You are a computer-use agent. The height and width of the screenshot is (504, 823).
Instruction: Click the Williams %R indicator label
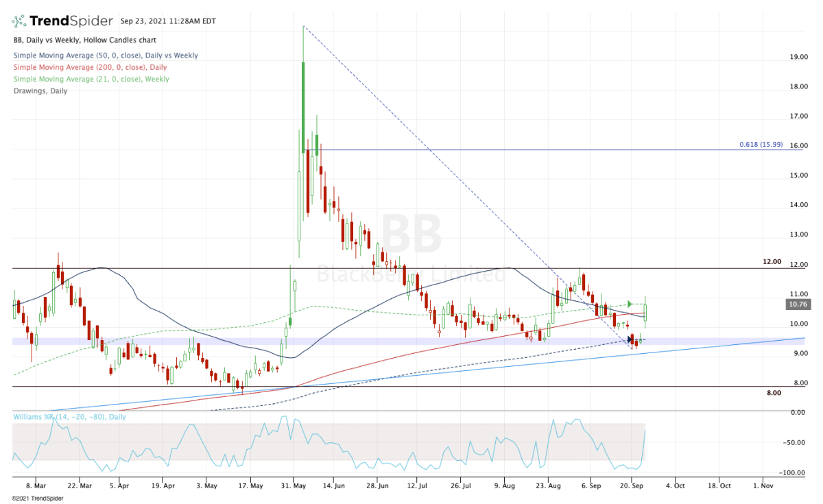57,416
